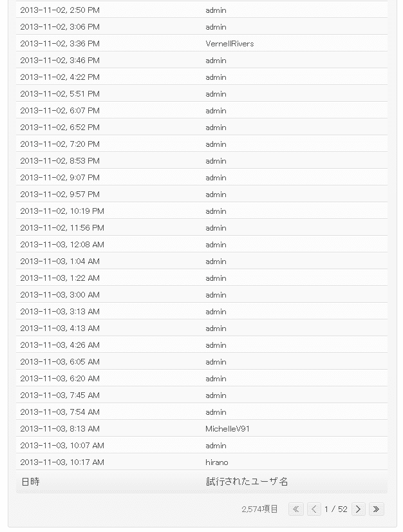Image resolution: width=403 pixels, height=532 pixels.
Task: Jump to the last page arrow
Action: (x=376, y=509)
